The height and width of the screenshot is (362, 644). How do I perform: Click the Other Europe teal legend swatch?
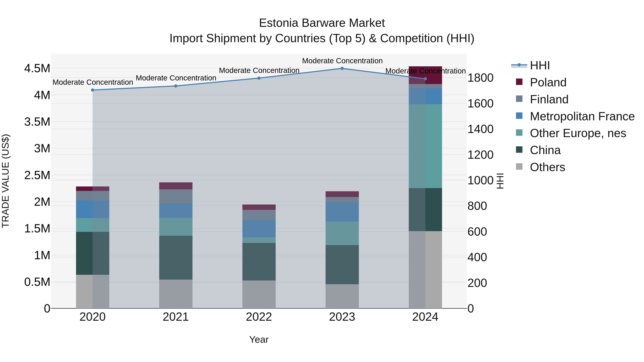[x=519, y=133]
